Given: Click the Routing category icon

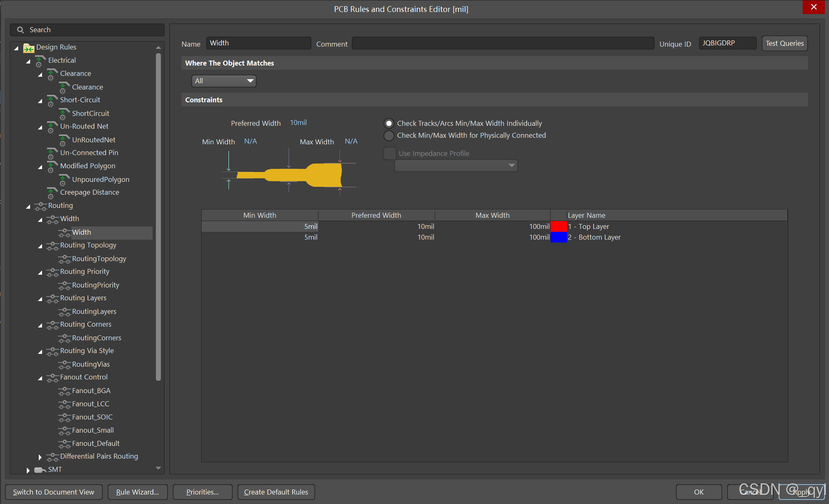Looking at the screenshot, I should 40,206.
